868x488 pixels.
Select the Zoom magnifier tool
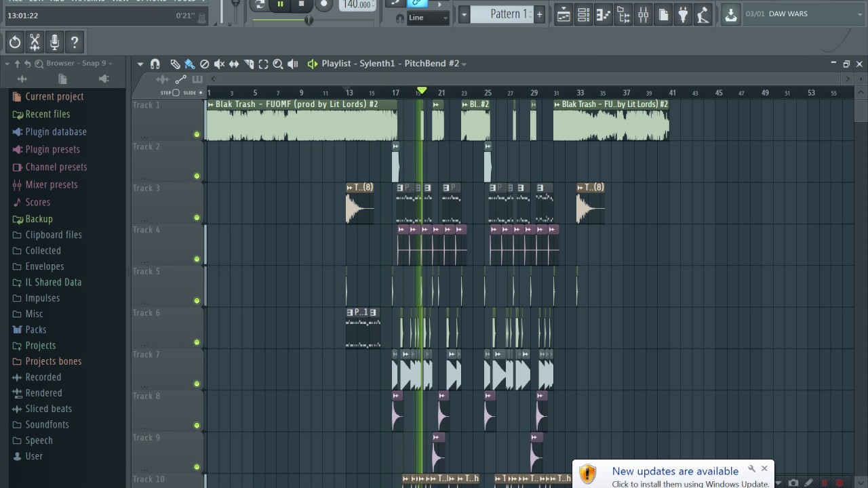pyautogui.click(x=278, y=64)
